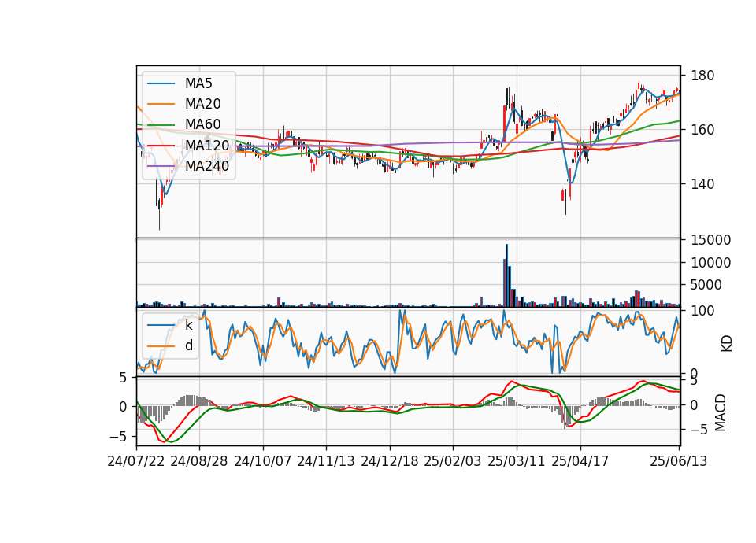Click the 24/12/18 date axis label
756x543 pixels.
390,461
